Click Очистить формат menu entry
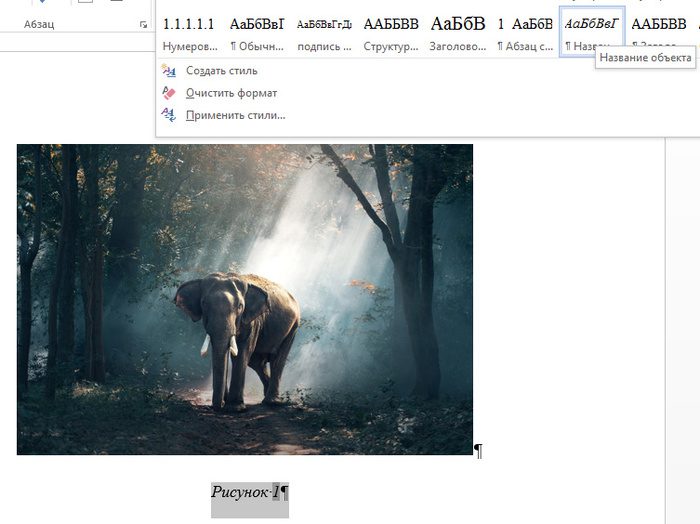The width and height of the screenshot is (700, 524). [x=231, y=93]
